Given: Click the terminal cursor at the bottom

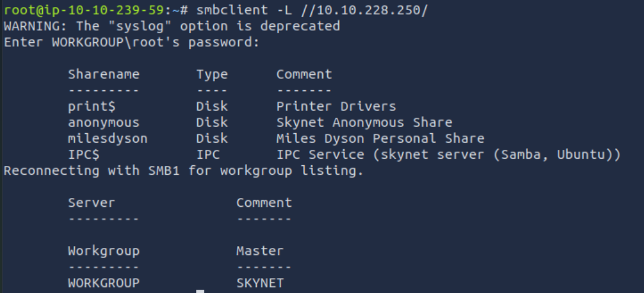Looking at the screenshot, I should (200, 291).
